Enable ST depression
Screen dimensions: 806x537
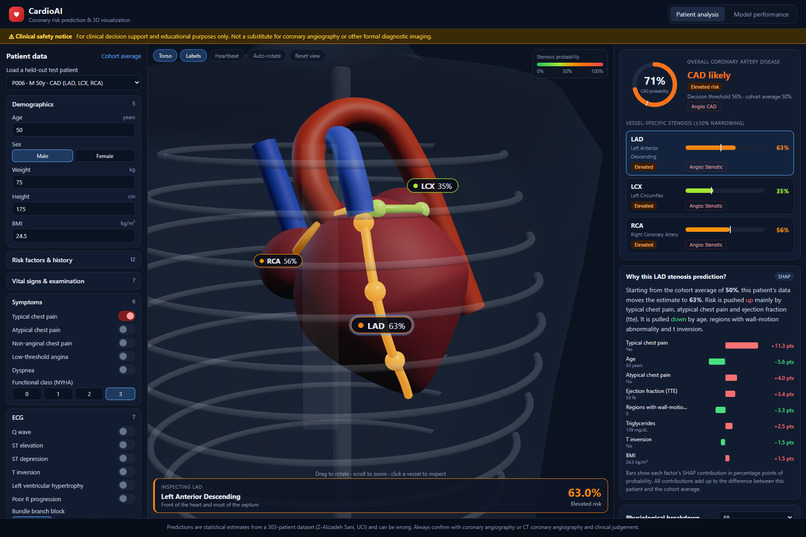(126, 458)
